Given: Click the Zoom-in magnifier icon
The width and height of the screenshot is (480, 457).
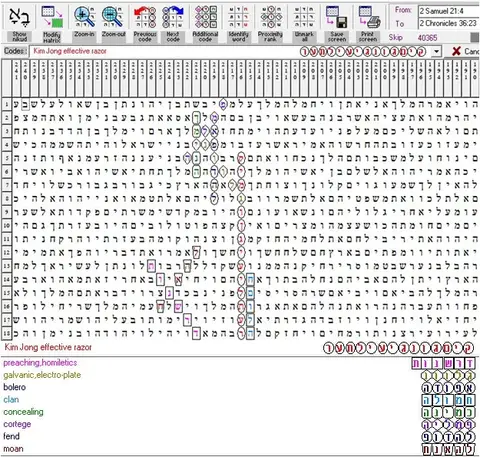Looking at the screenshot, I should (84, 17).
